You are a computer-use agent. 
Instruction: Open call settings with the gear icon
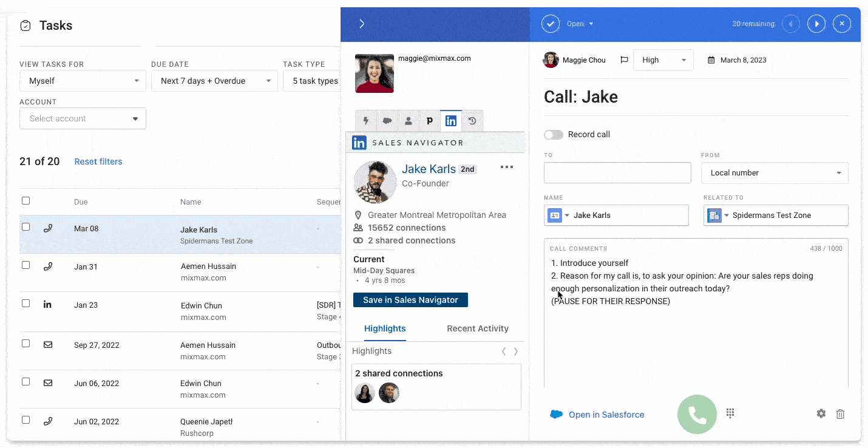coord(821,413)
